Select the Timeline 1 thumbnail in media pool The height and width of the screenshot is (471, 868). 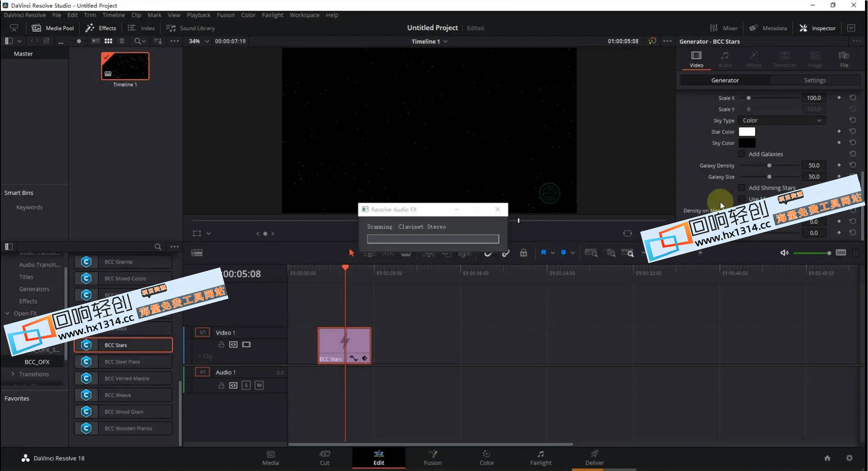[x=125, y=66]
